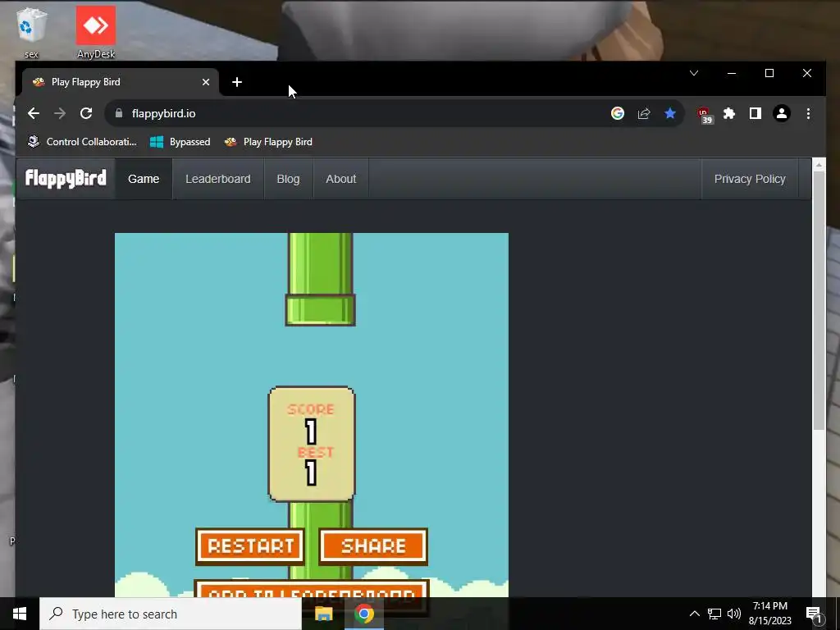The image size is (840, 630).
Task: View site info via padlock icon
Action: (x=119, y=113)
